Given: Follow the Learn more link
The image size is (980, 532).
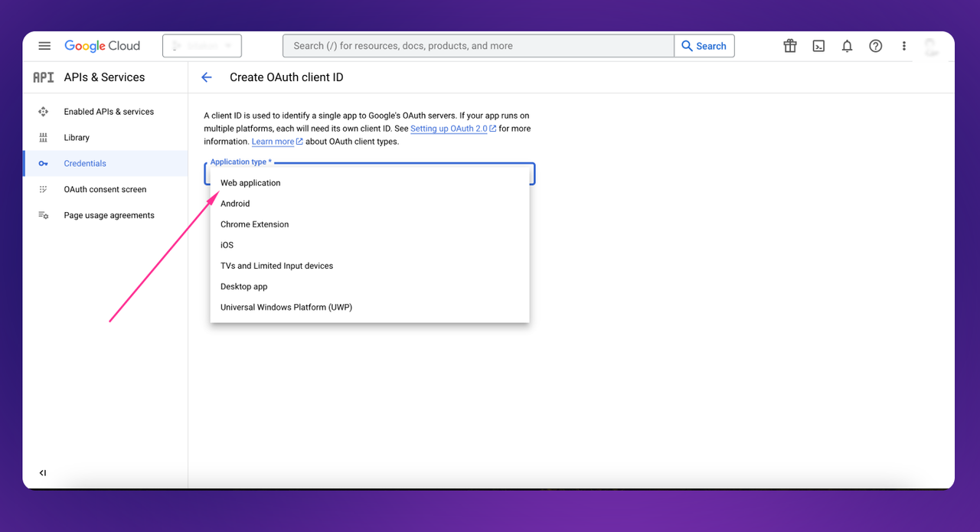Looking at the screenshot, I should point(273,142).
